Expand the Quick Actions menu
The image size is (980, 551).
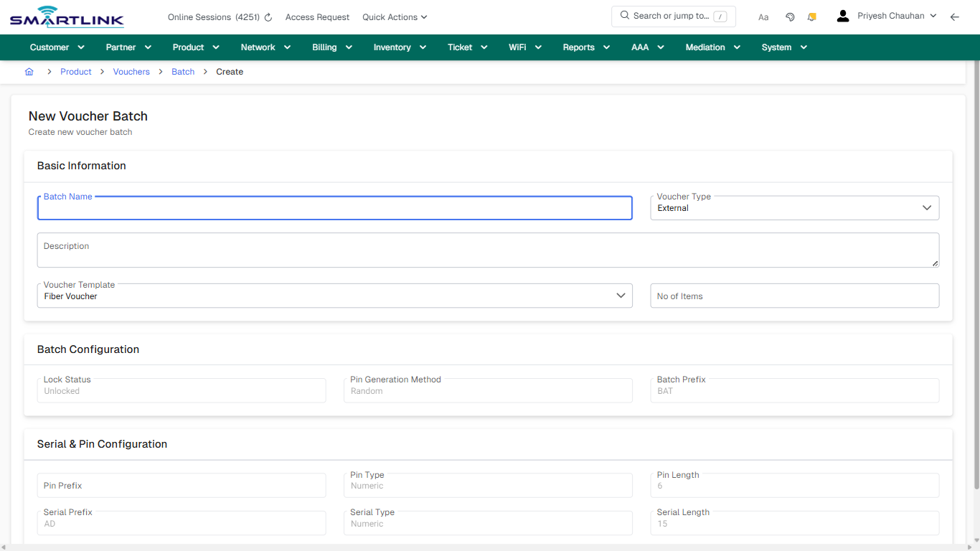[394, 17]
